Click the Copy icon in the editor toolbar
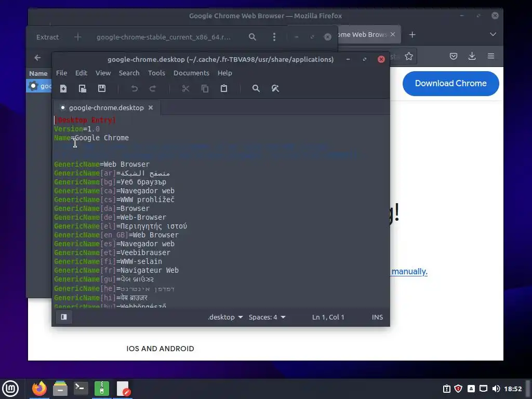Image resolution: width=532 pixels, height=399 pixels. click(205, 88)
